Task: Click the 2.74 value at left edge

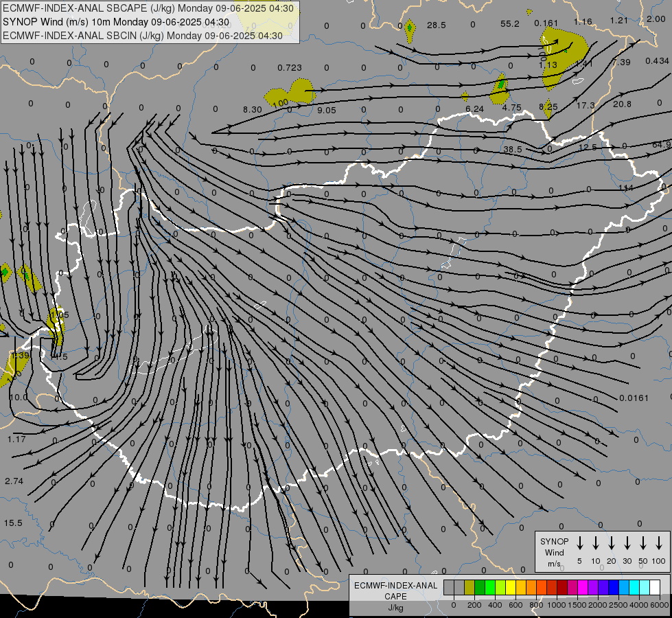Action: [14, 481]
